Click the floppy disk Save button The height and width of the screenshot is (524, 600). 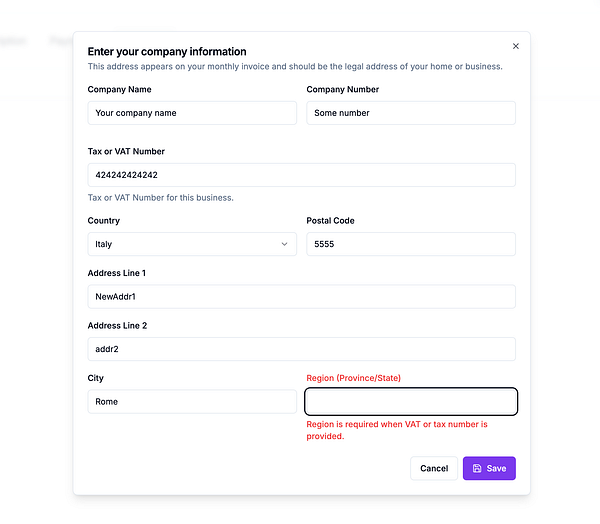[489, 468]
